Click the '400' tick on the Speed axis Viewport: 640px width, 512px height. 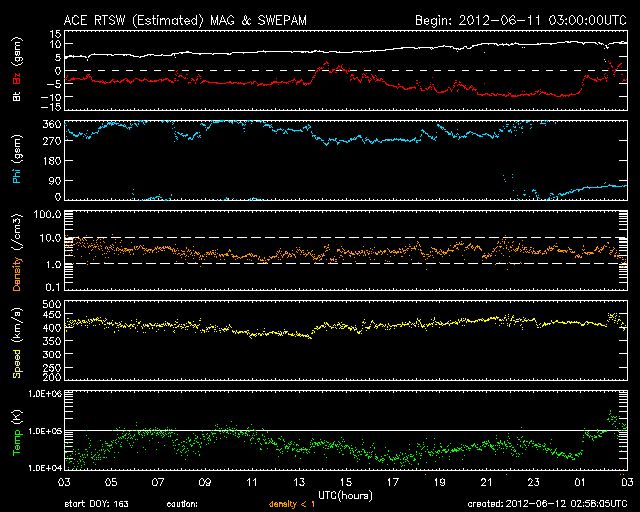(x=51, y=328)
